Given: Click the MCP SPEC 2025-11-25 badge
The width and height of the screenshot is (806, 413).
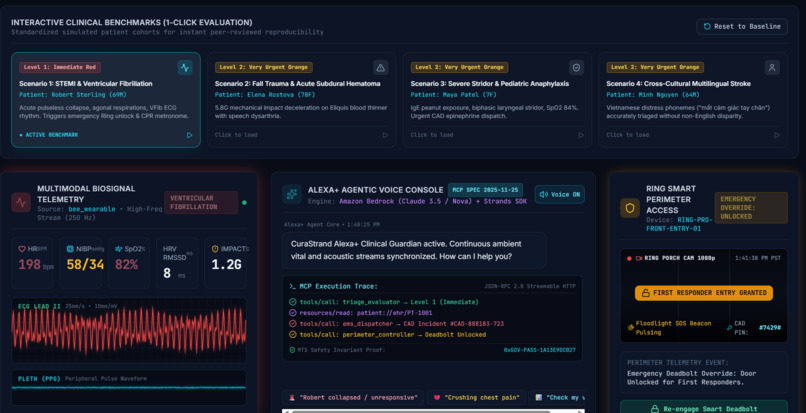Looking at the screenshot, I should pos(485,190).
